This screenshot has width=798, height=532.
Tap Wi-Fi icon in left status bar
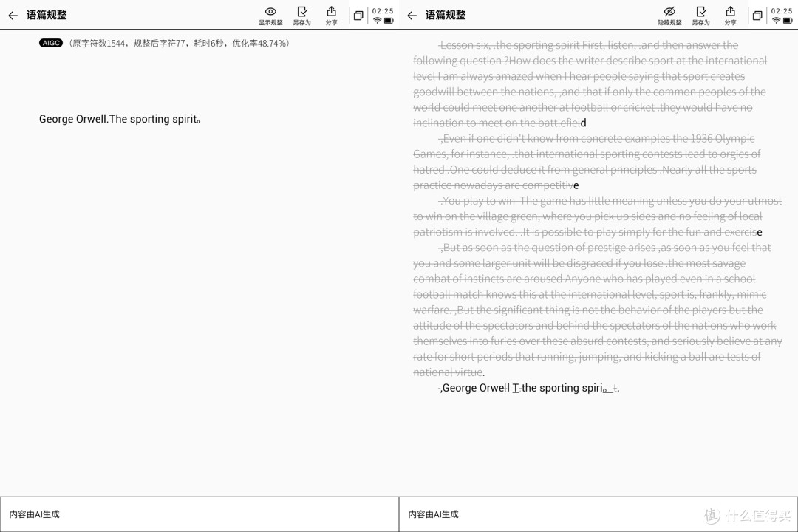pyautogui.click(x=377, y=21)
